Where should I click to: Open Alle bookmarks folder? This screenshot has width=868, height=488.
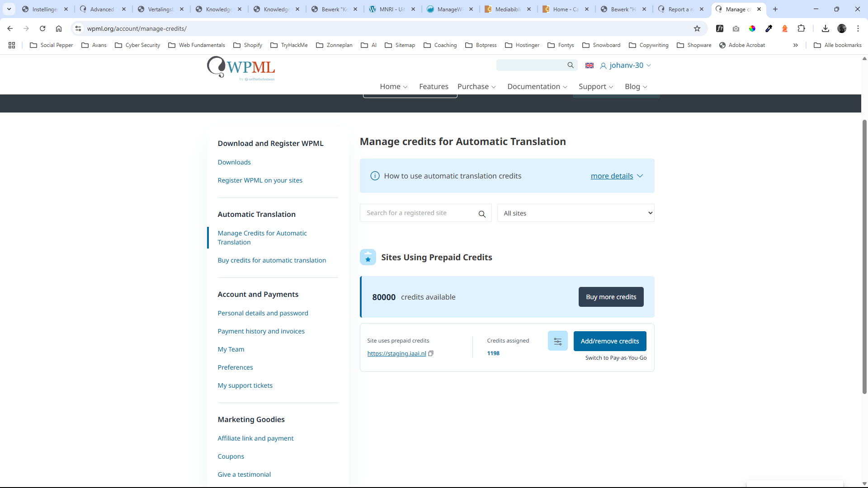[838, 45]
